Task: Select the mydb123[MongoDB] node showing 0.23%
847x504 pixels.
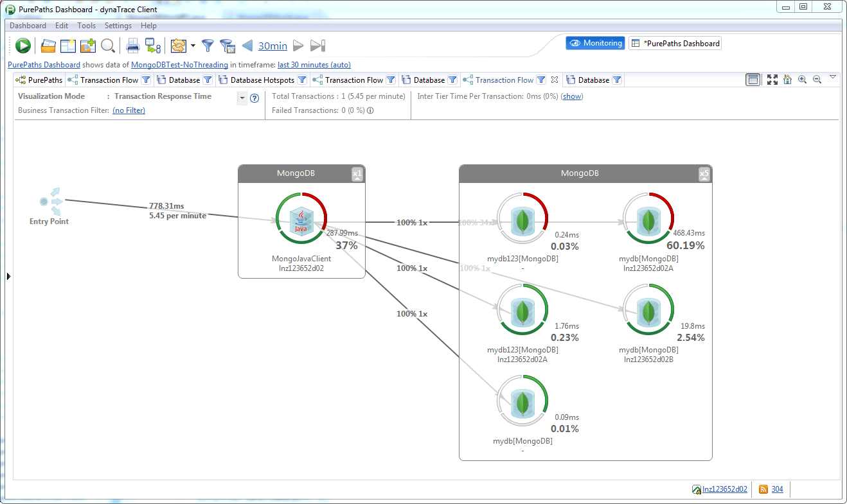Action: [523, 309]
